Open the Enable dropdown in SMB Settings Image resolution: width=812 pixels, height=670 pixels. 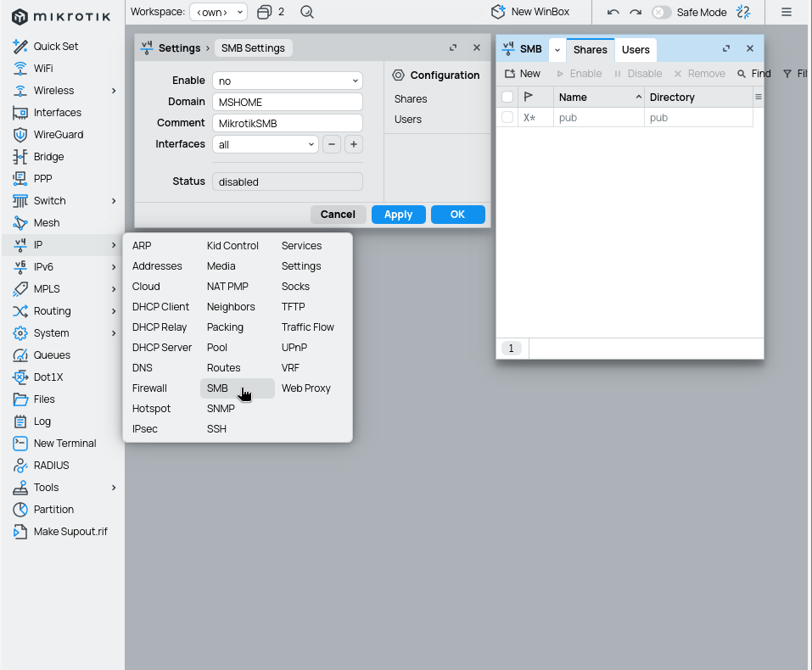288,81
